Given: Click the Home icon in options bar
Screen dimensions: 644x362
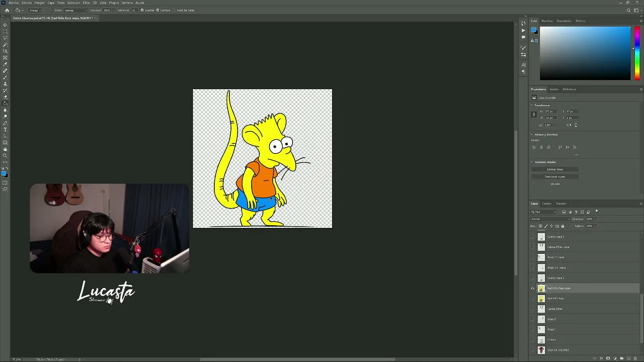Looking at the screenshot, I should pos(7,10).
